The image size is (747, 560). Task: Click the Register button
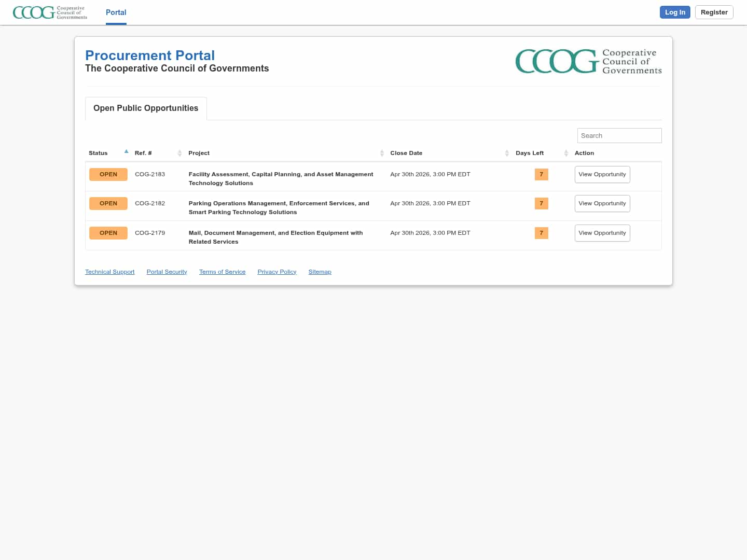[x=714, y=12]
